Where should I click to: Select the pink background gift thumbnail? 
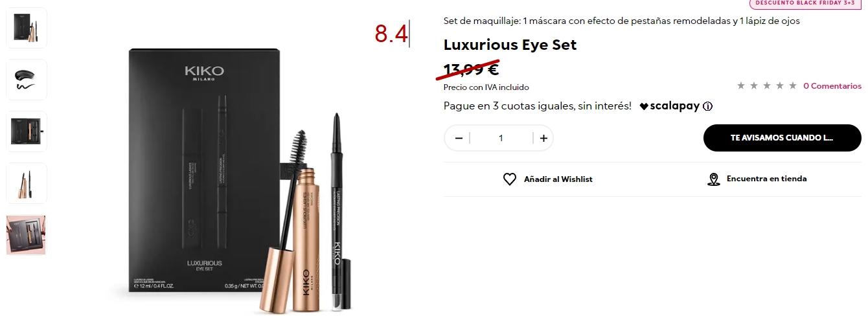click(x=27, y=235)
